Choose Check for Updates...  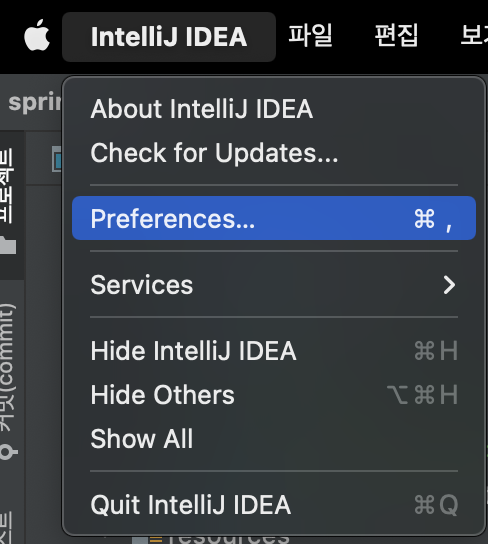click(x=274, y=153)
